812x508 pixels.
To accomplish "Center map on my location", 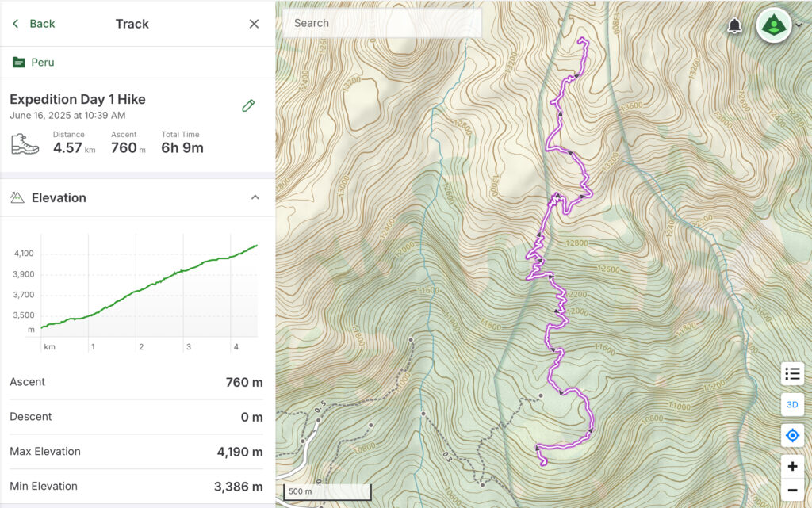I will click(x=792, y=436).
